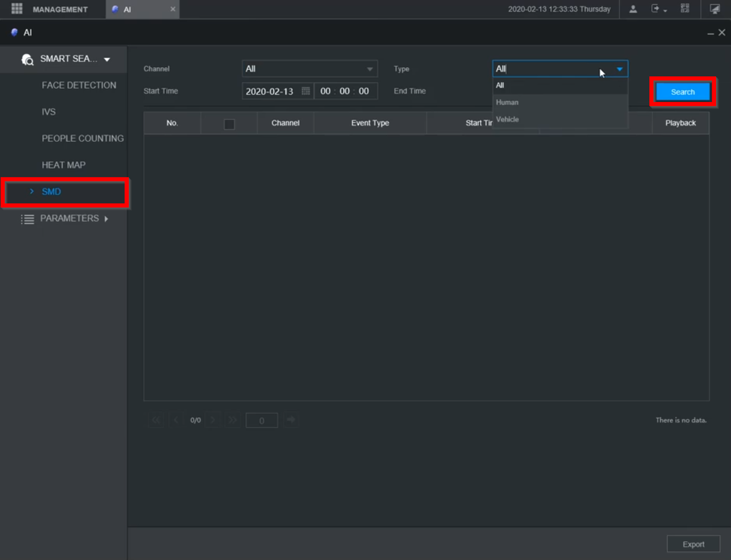Choose All in Type list

(x=560, y=86)
